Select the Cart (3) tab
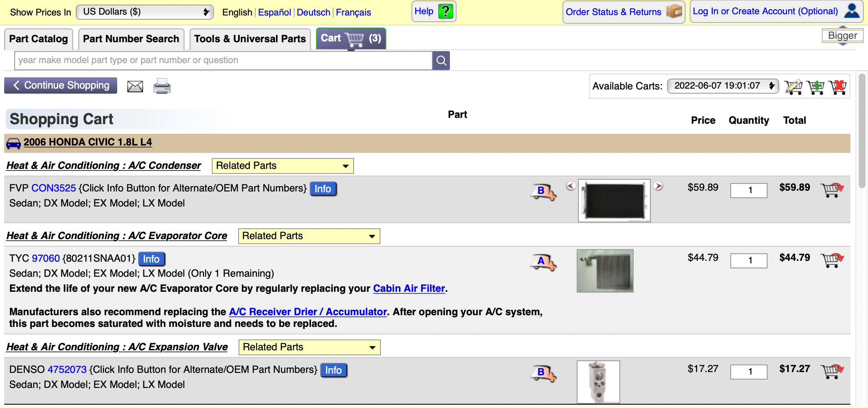The image size is (868, 408). (351, 38)
